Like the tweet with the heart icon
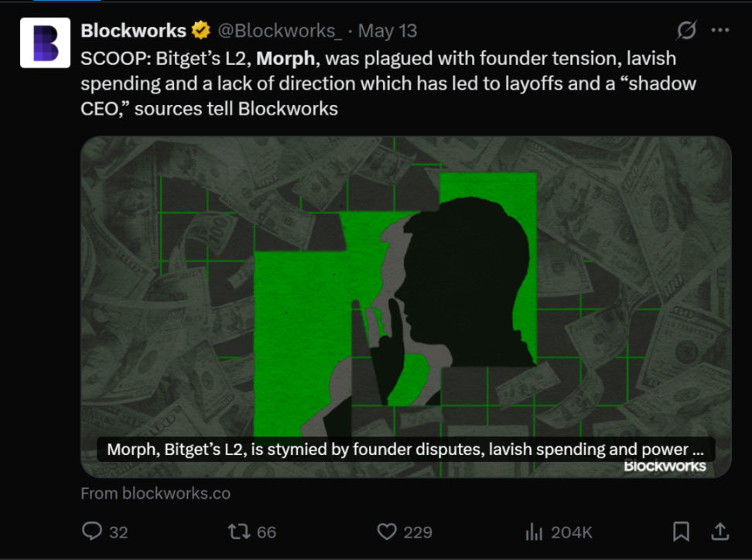Viewport: 752px width, 560px height. point(387,531)
